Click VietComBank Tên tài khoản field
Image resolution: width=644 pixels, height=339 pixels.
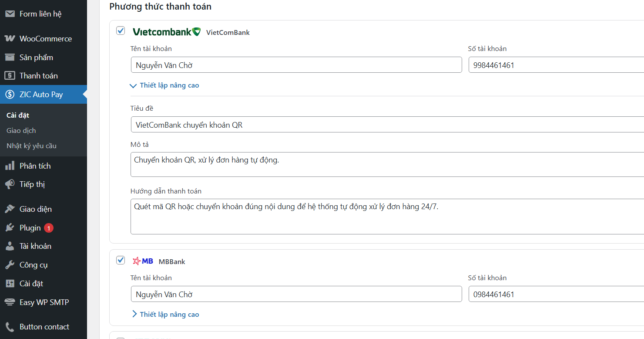point(296,65)
